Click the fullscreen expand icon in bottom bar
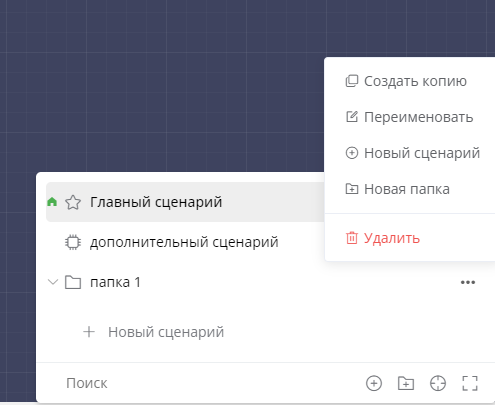The image size is (495, 405). tap(470, 383)
